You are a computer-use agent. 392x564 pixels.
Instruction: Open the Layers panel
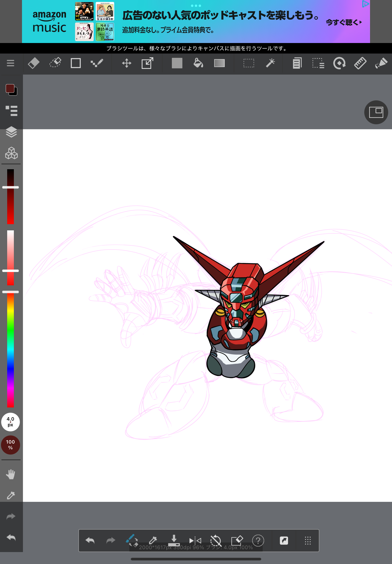click(x=11, y=132)
